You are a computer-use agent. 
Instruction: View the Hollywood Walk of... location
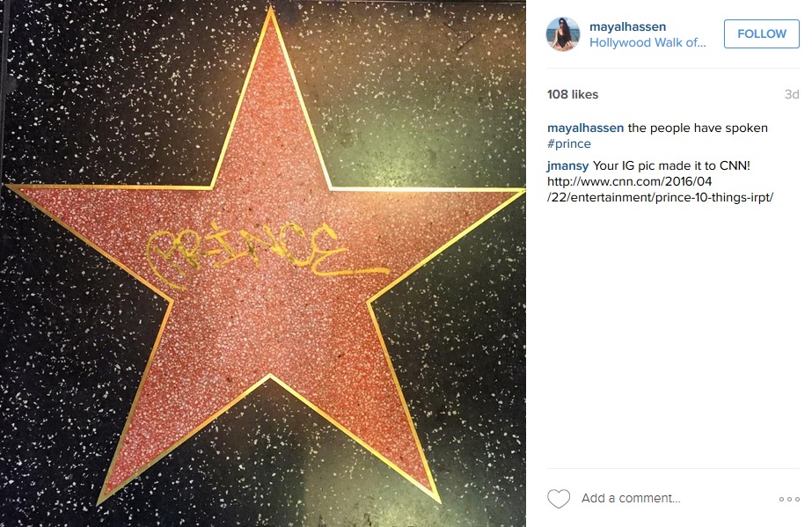point(647,42)
